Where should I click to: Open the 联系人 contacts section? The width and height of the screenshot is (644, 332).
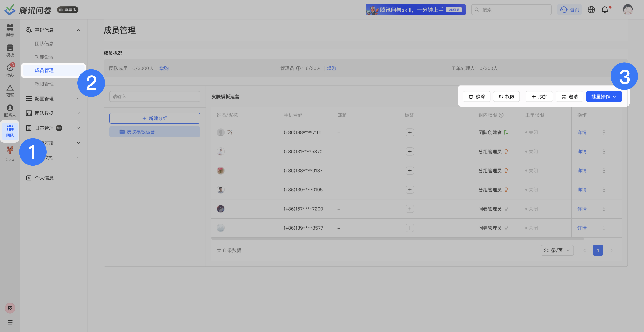[10, 111]
